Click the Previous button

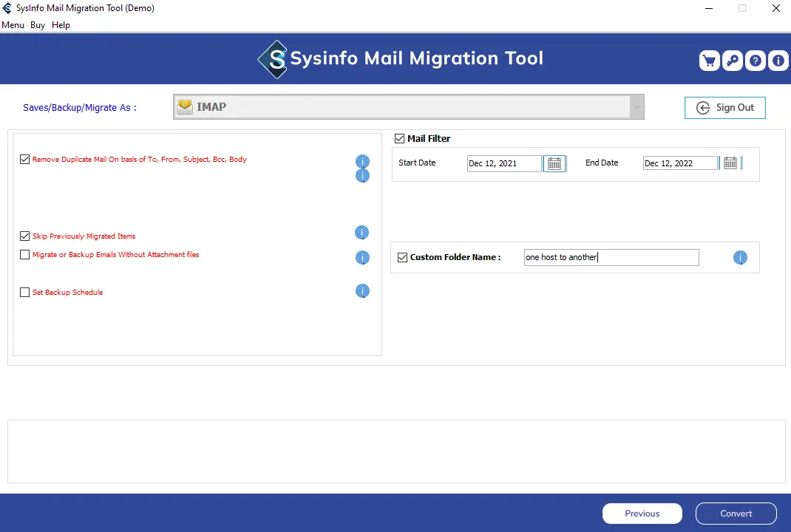(642, 514)
